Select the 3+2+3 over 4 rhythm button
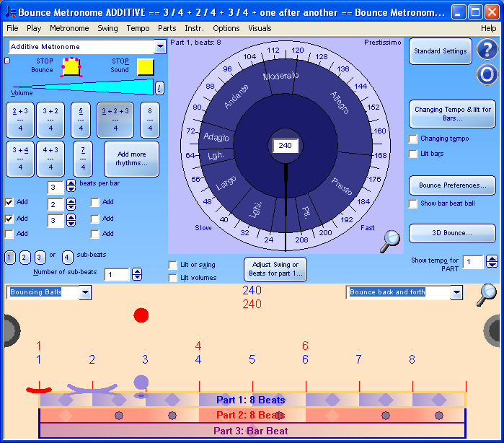 [115, 120]
